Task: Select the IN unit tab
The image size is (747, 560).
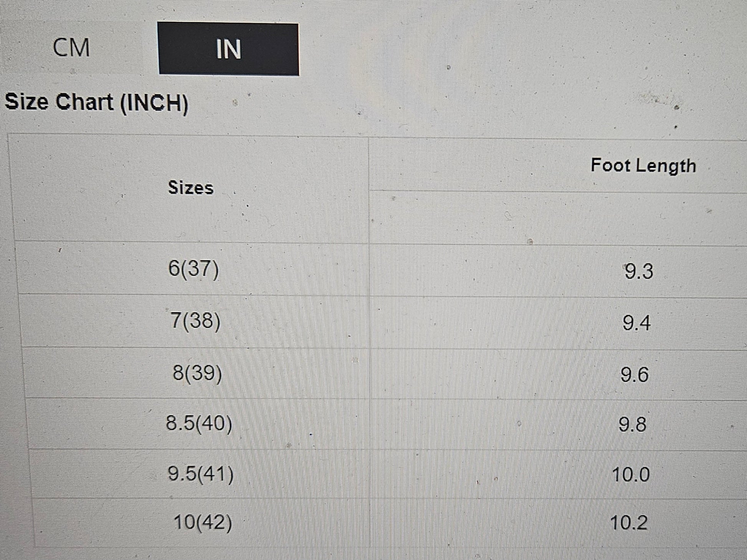Action: tap(228, 49)
